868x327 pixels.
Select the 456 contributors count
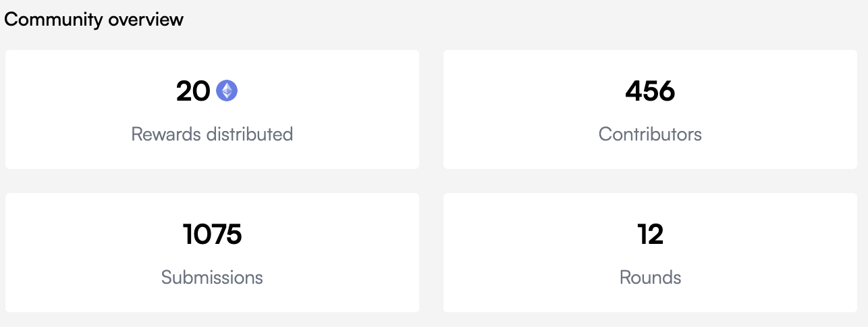pyautogui.click(x=650, y=91)
